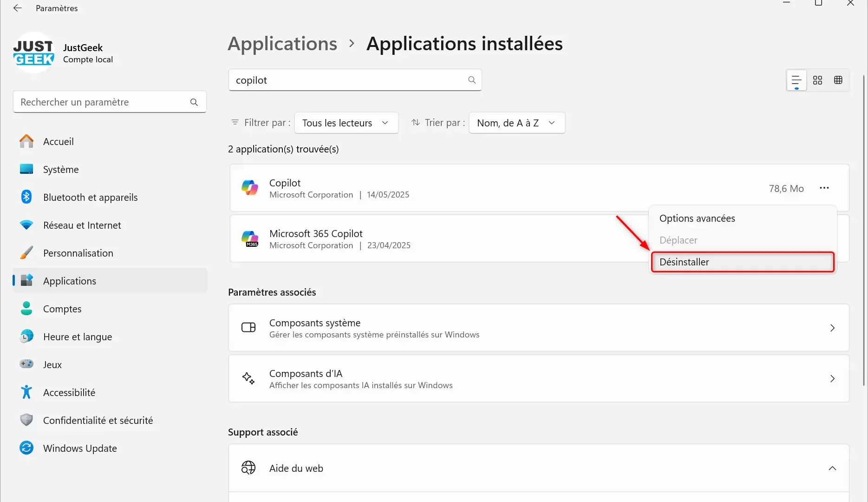This screenshot has height=502, width=868.
Task: Click the Wi-Fi icon for Réseau
Action: coord(26,225)
